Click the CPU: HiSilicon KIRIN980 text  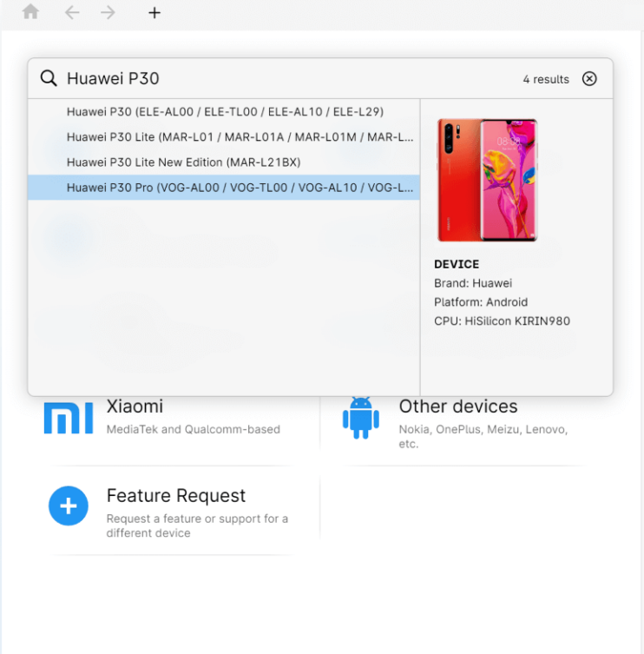click(502, 321)
